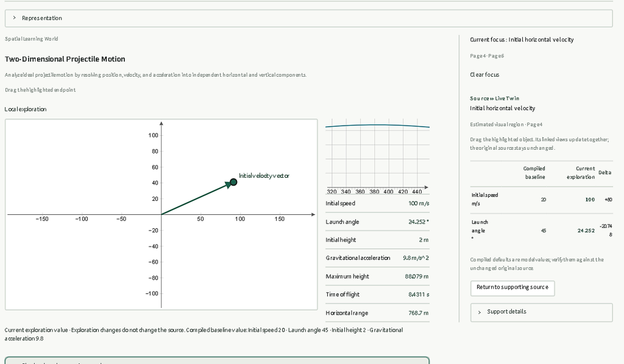
Task: Click the "Page4-Page6" page range text
Action: tap(487, 56)
